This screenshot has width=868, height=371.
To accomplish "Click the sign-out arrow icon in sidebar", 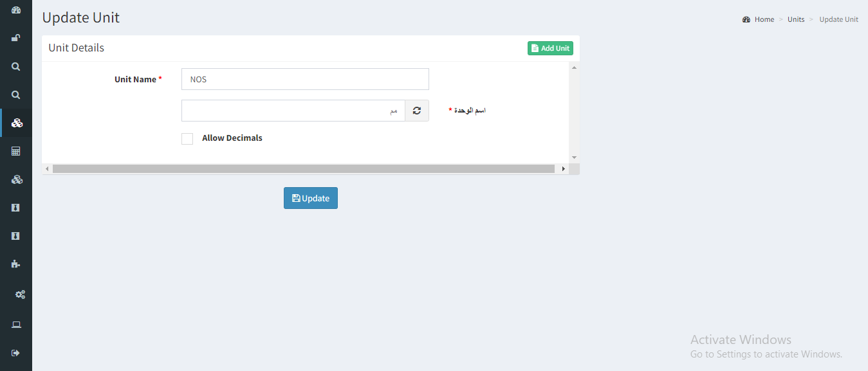I will [x=16, y=352].
